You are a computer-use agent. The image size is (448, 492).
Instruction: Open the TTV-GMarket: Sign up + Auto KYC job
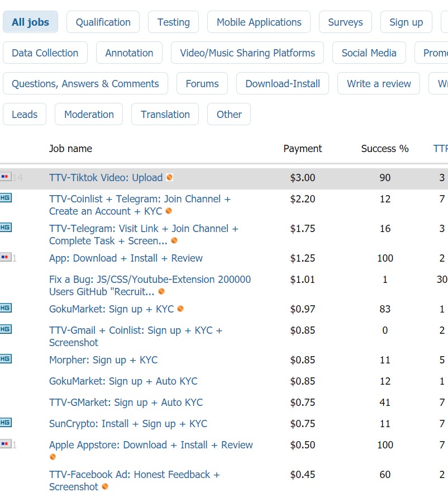[126, 403]
